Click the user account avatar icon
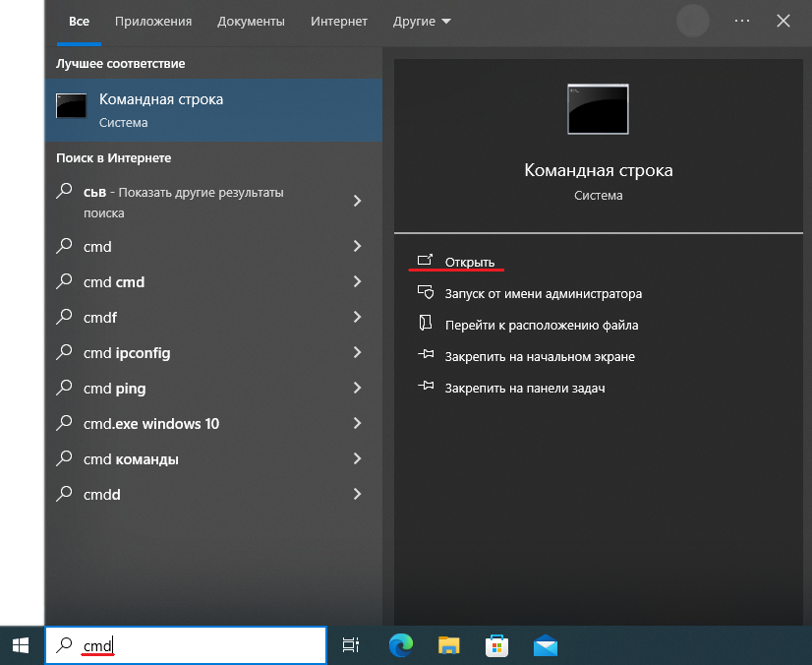812x665 pixels. click(692, 21)
